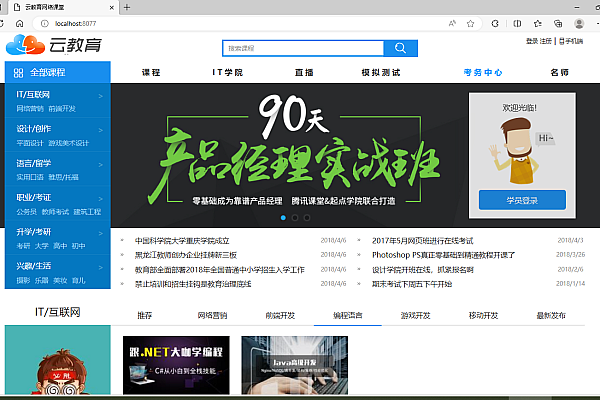Screen dimensions: 600x400
Task: Open the 课程 navigation item
Action: point(151,72)
